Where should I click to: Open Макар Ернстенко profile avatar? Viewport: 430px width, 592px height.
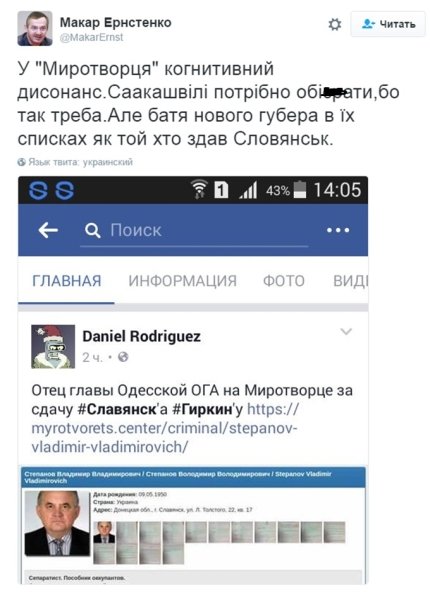35,28
